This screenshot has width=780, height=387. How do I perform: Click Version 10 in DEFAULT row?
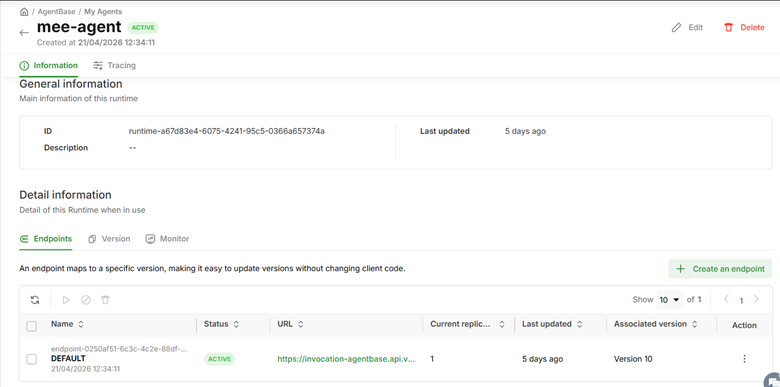click(x=633, y=359)
